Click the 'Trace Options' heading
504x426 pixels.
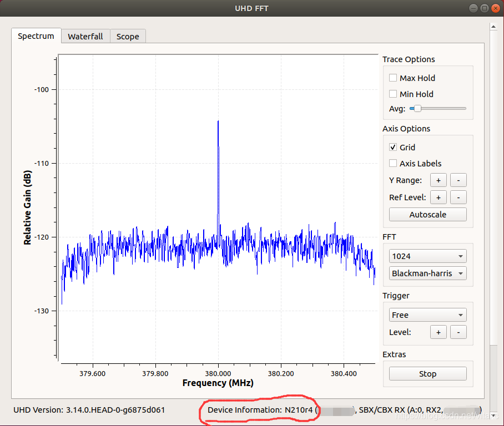[409, 59]
